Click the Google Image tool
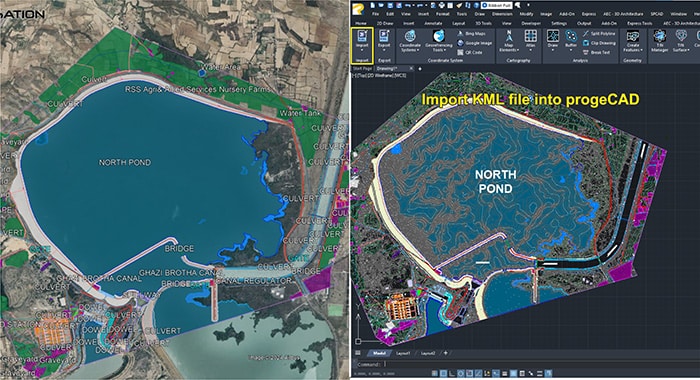Screen dimensions: 700x380 pyautogui.click(x=475, y=43)
